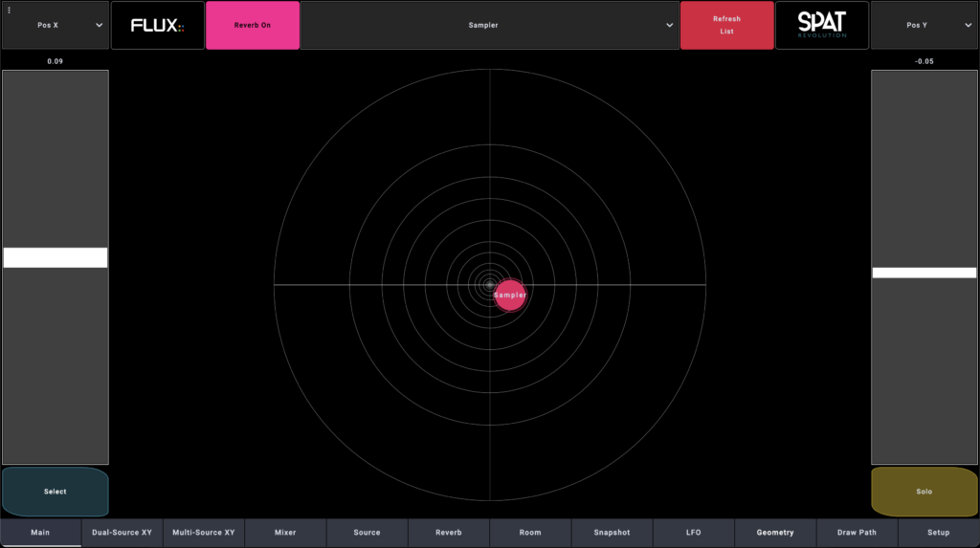Open the three-dot menu in the top-left corner

[x=10, y=9]
